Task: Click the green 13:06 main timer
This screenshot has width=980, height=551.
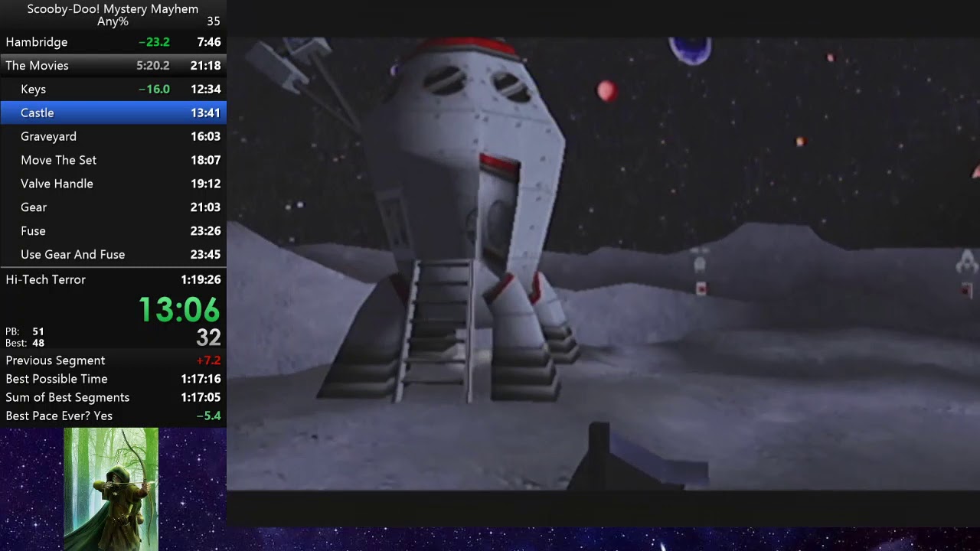Action: tap(179, 310)
